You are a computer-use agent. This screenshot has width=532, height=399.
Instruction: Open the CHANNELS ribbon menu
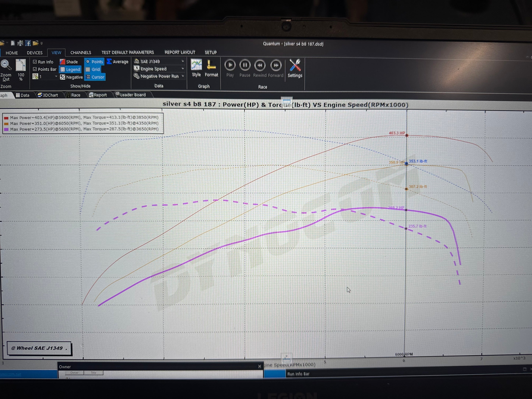click(81, 52)
